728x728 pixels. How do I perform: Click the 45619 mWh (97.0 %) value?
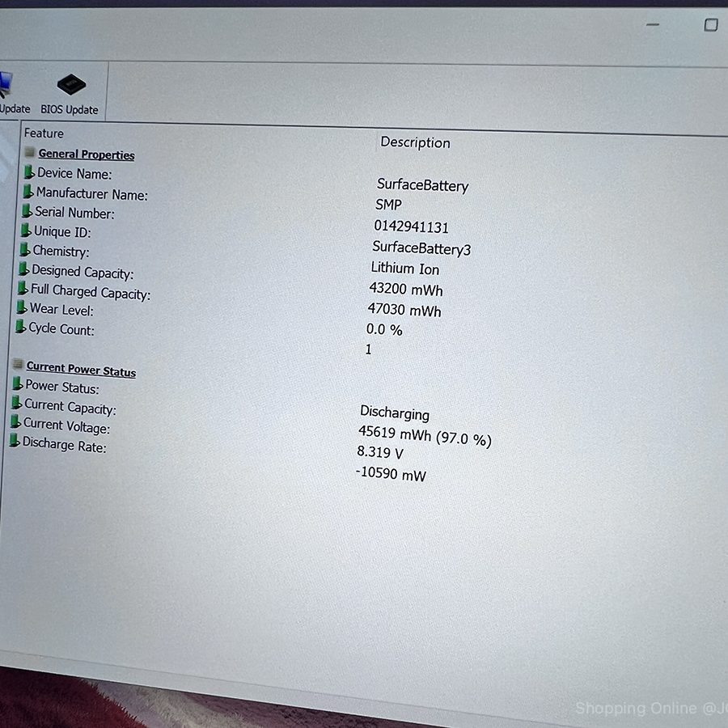coord(425,436)
